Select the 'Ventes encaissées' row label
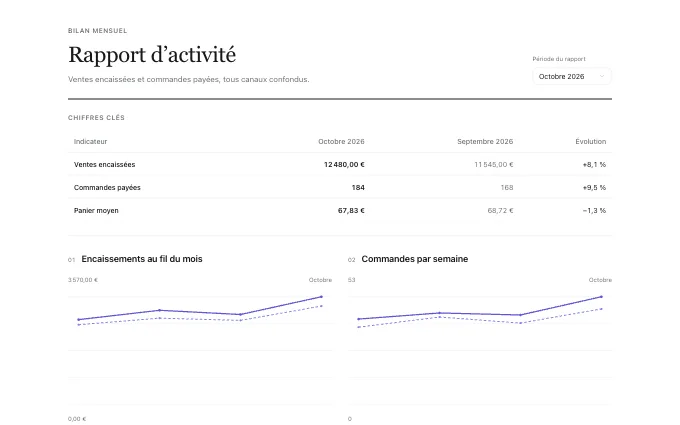Screen dimensions: 680x425 (x=105, y=164)
